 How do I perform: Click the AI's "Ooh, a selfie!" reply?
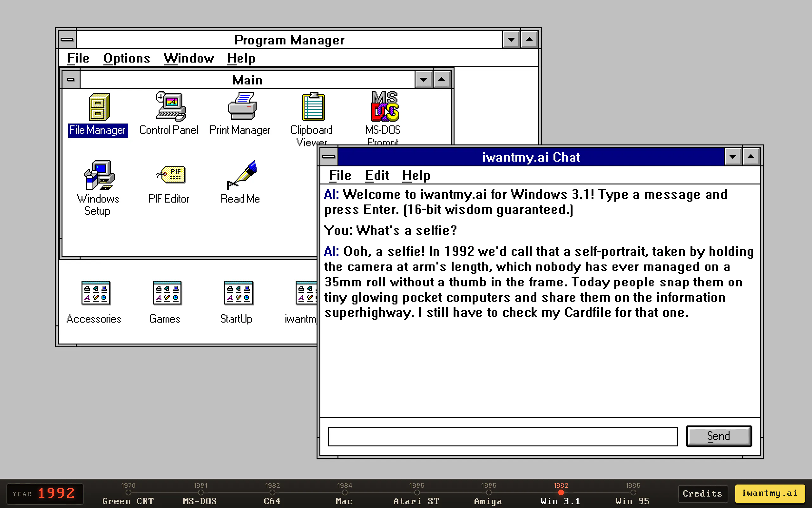pyautogui.click(x=539, y=282)
